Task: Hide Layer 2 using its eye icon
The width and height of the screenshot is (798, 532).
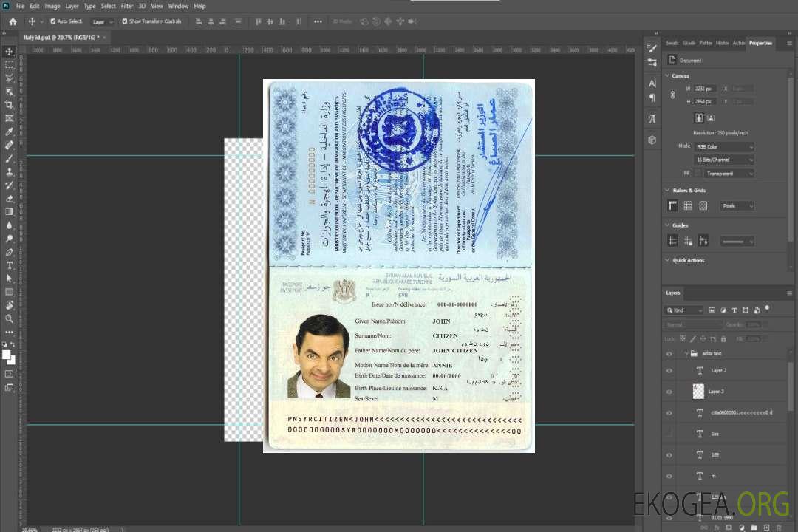Action: click(669, 371)
